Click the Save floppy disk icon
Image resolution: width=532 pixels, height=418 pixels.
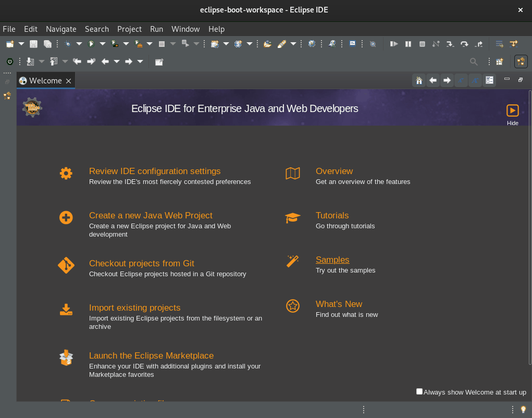coord(33,44)
